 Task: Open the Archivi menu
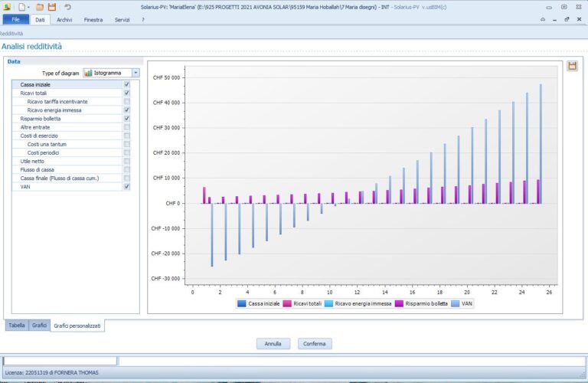click(64, 20)
